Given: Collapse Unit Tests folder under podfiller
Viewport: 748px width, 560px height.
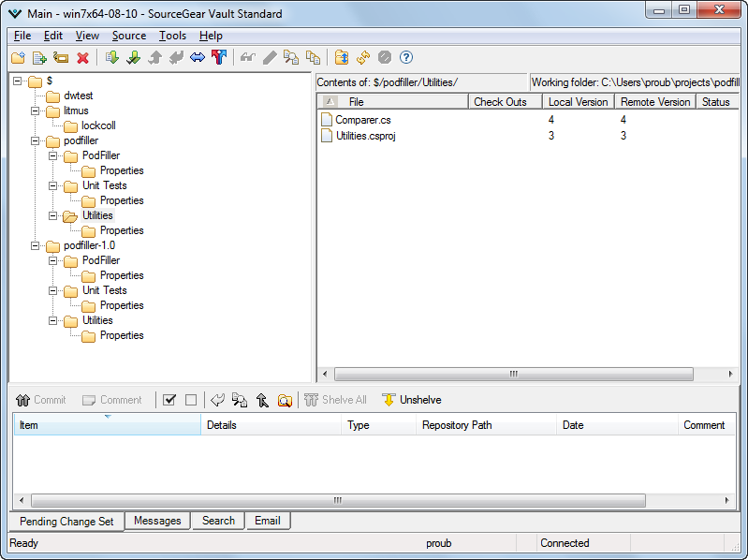Looking at the screenshot, I should [53, 186].
